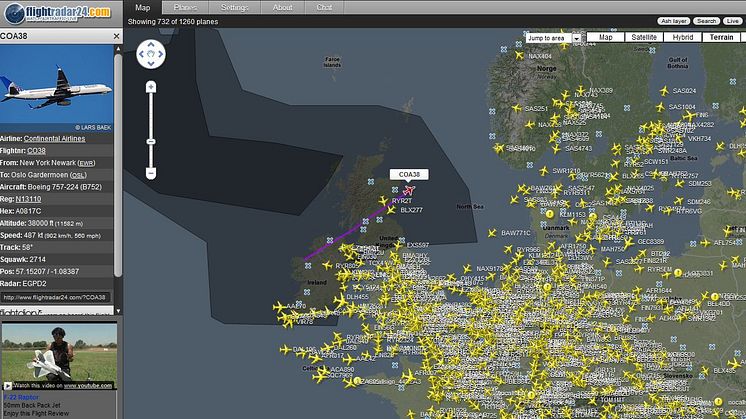Image resolution: width=746 pixels, height=419 pixels.
Task: Click the selected red COA38 plane icon
Action: 409,190
